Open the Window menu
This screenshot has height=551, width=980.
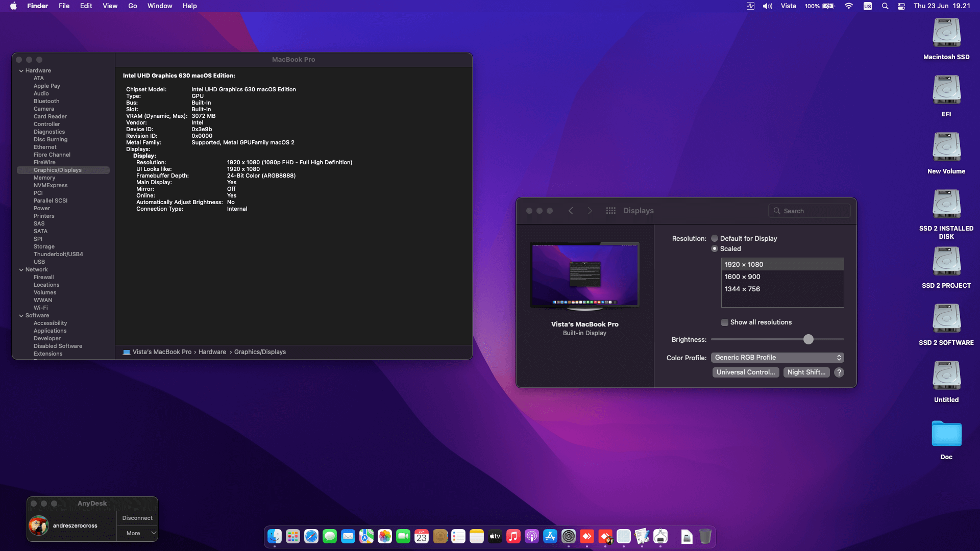coord(160,6)
